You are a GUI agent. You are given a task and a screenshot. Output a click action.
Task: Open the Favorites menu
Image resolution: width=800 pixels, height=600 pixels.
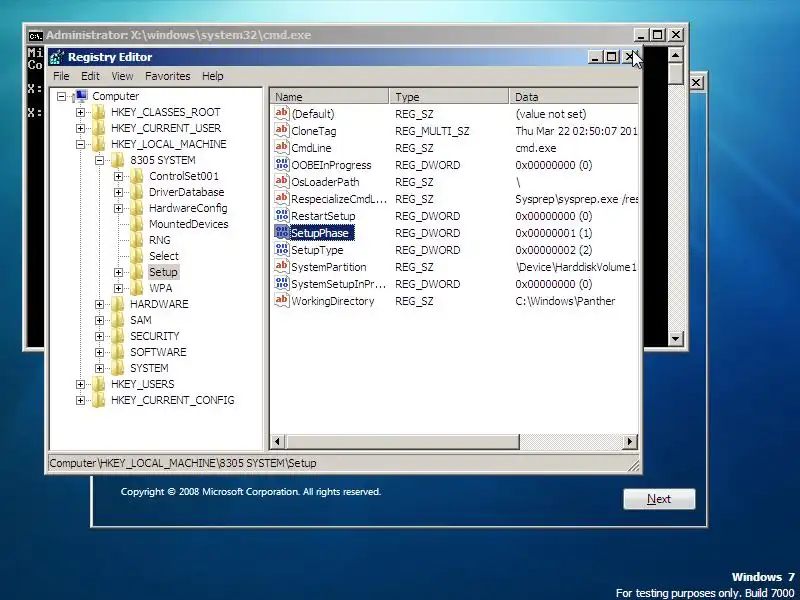pyautogui.click(x=167, y=76)
